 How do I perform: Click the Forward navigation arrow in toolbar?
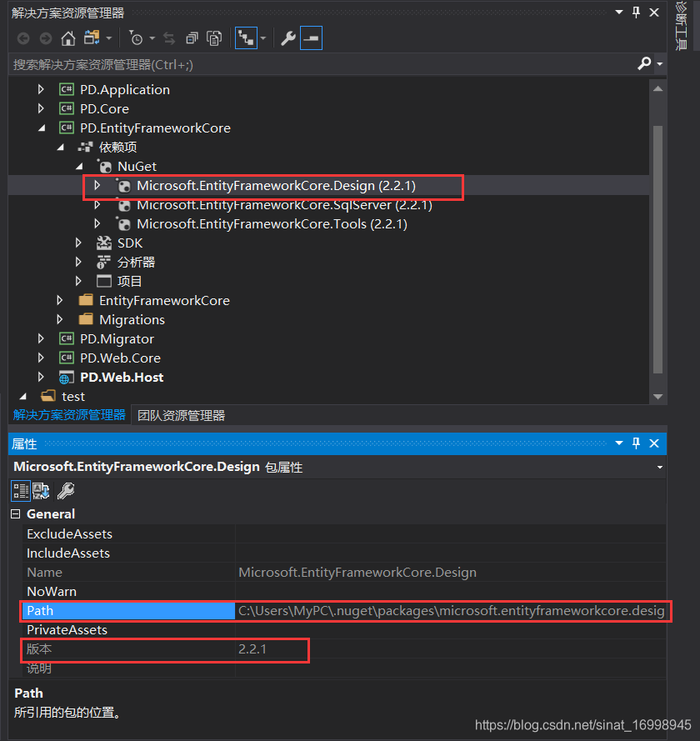pyautogui.click(x=46, y=38)
